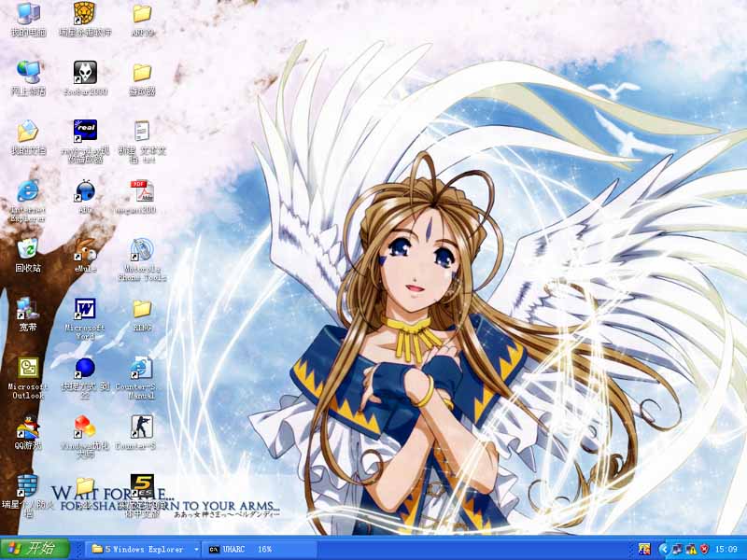This screenshot has width=747, height=560.
Task: Open Motorola Phone Tools shortcut
Action: tap(142, 259)
